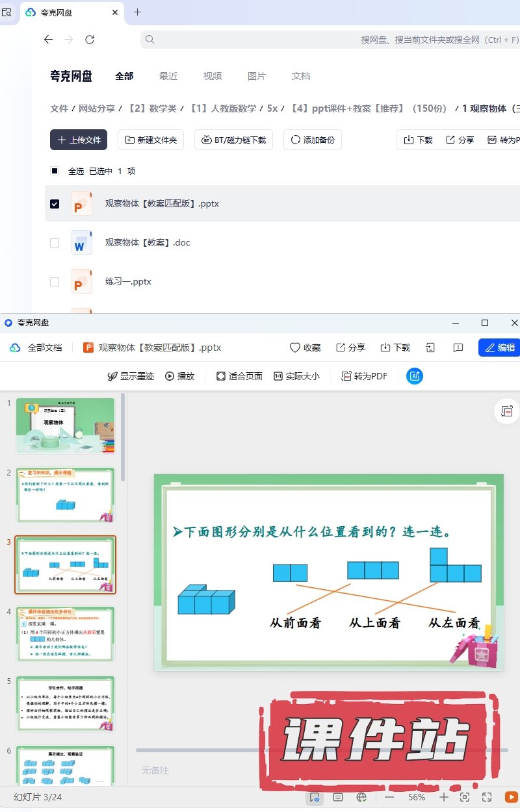Click the 上传文件 upload button
Viewport: 520px width, 812px height.
pyautogui.click(x=79, y=140)
